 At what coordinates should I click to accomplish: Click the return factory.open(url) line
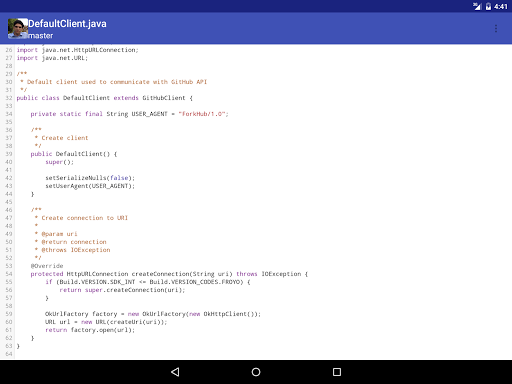click(90, 330)
